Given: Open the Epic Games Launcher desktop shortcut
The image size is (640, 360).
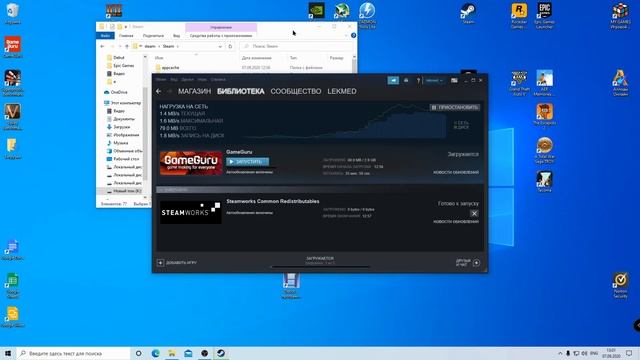Looking at the screenshot, I should click(x=544, y=16).
